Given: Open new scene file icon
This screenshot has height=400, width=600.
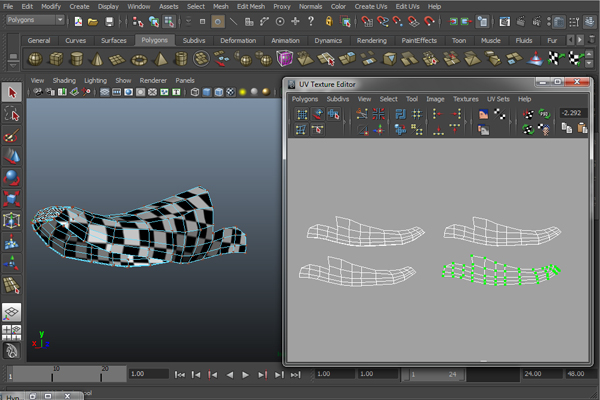Looking at the screenshot, I should point(78,21).
